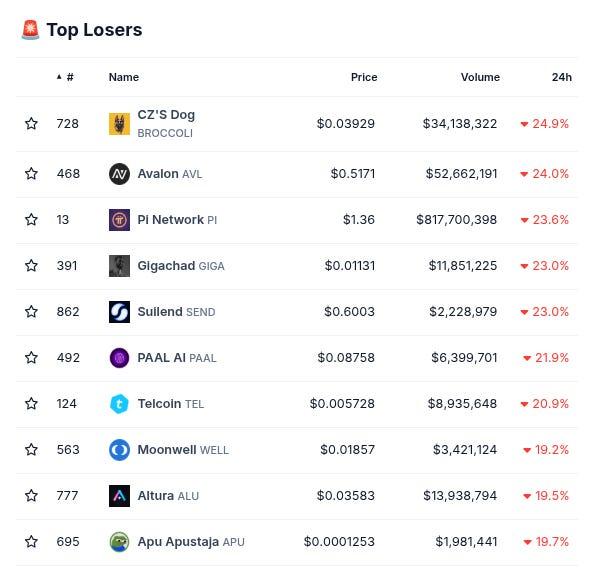Sort by rank using the # column arrow
Viewport: 592px width, 570px height.
pyautogui.click(x=65, y=77)
